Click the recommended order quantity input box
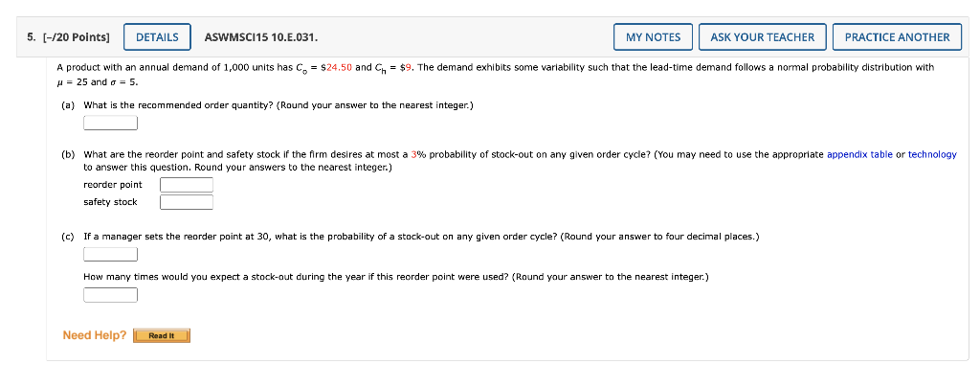 [110, 123]
